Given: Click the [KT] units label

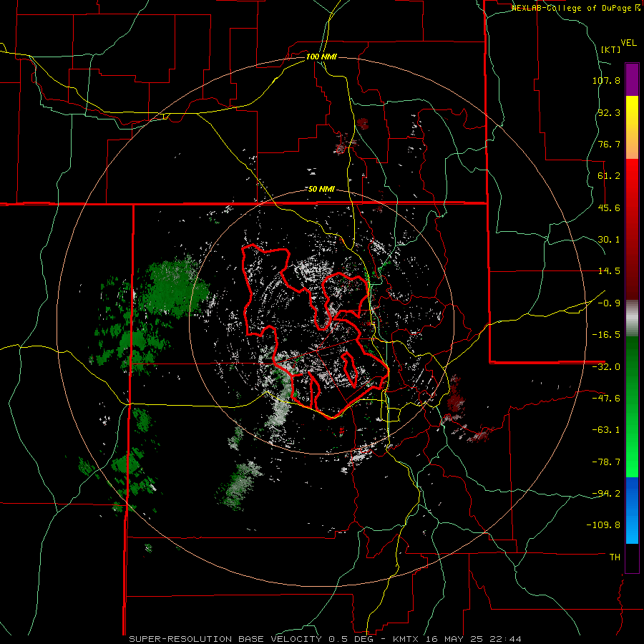Looking at the screenshot, I should pyautogui.click(x=610, y=49).
